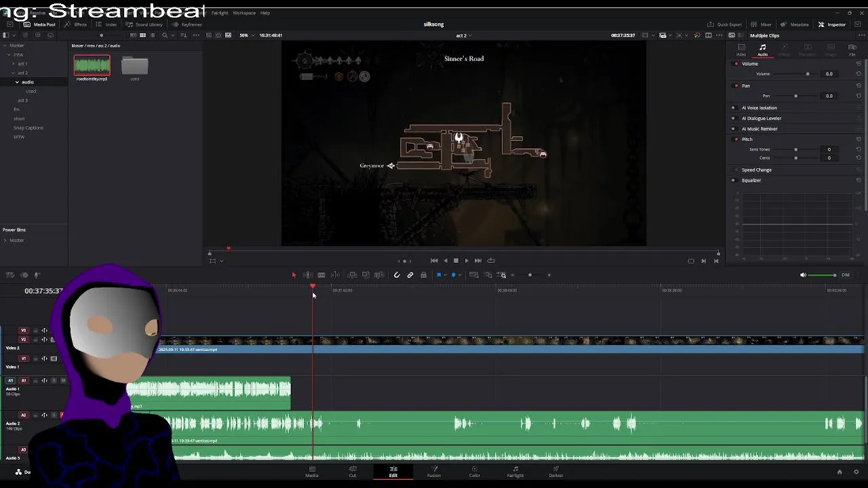The image size is (868, 488).
Task: Click the project home icon at bottom right
Action: (x=840, y=472)
